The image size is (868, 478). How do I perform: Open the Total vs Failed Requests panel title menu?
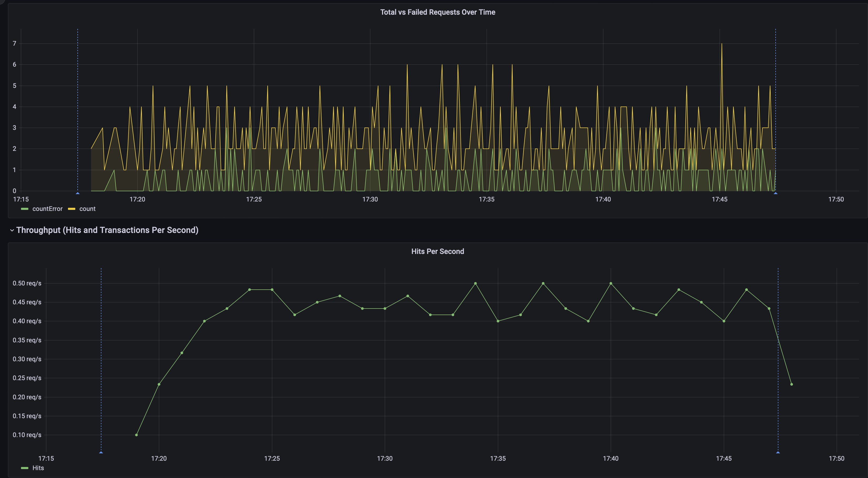pos(437,12)
